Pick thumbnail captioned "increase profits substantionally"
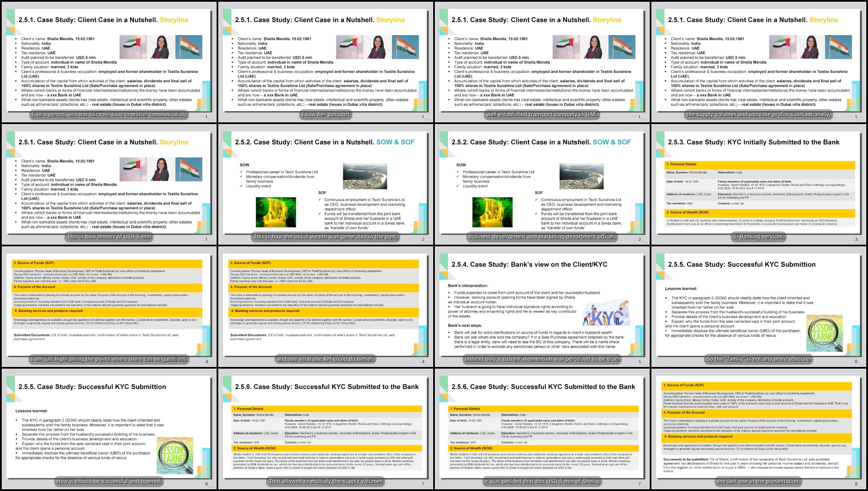Viewport: 868px width, 491px height. pyautogui.click(x=758, y=62)
